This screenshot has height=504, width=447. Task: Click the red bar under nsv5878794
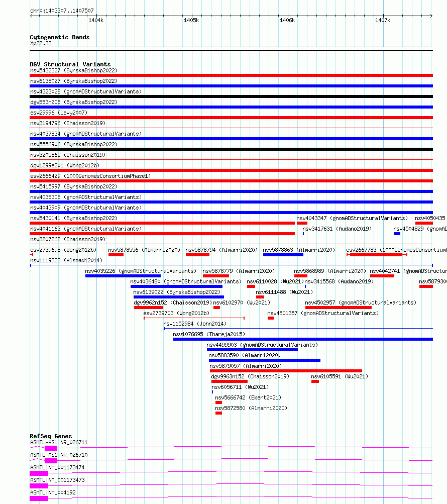coord(197,255)
